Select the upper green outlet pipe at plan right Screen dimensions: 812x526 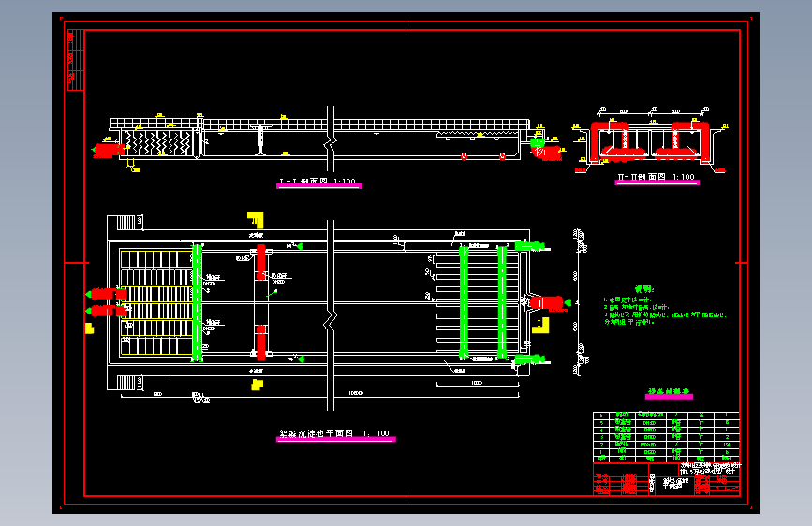[x=530, y=246]
